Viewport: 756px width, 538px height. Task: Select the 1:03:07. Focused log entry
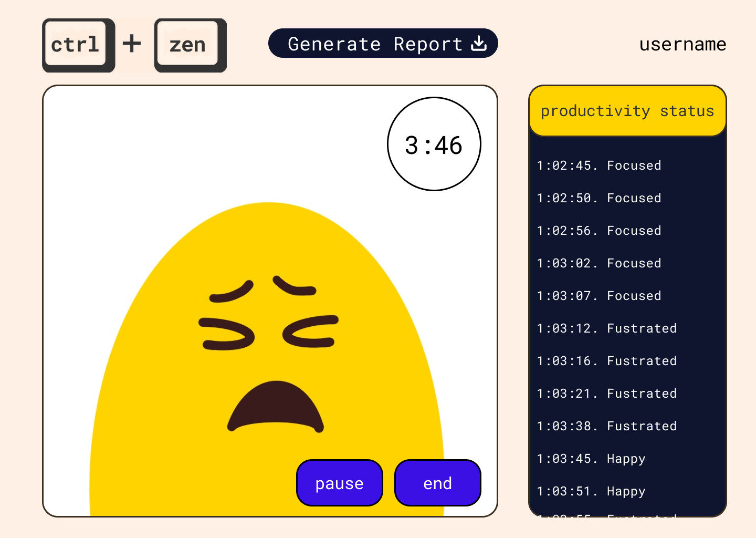click(x=599, y=296)
